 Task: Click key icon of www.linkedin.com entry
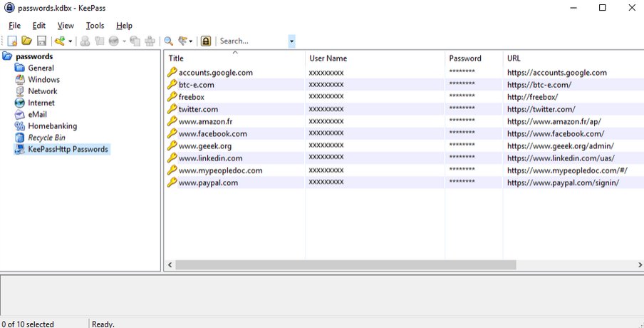pos(172,158)
